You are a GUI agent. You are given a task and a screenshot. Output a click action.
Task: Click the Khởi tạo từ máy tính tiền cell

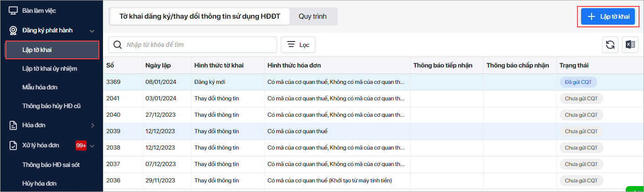(330, 180)
